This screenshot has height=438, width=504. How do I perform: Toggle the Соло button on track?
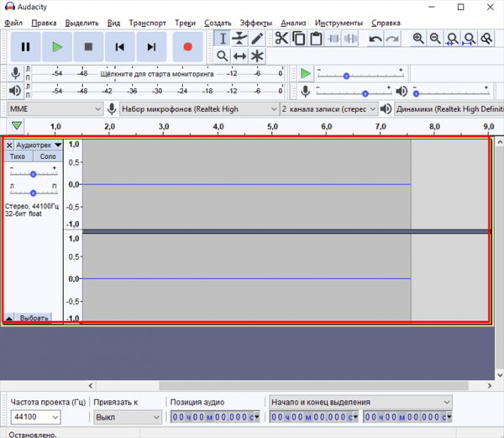click(48, 156)
